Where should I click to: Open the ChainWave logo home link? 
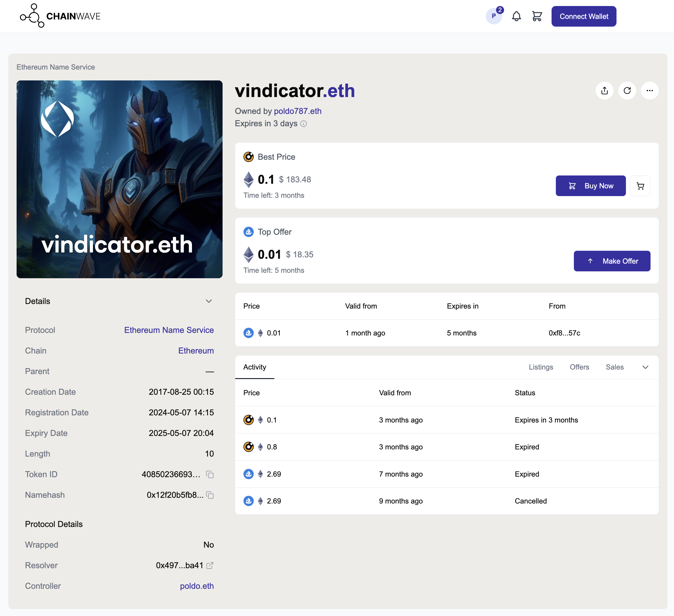60,16
